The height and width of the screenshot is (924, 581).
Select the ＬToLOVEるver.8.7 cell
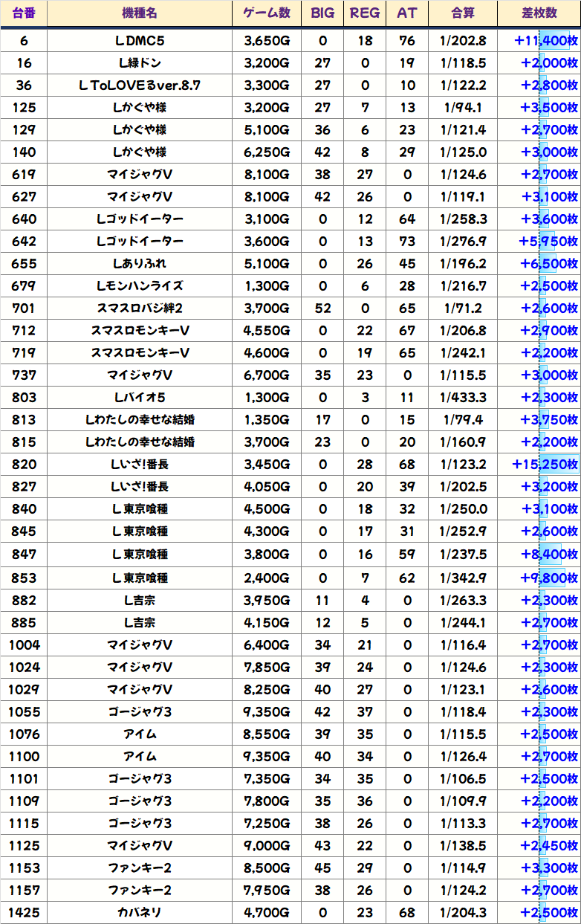coord(140,85)
